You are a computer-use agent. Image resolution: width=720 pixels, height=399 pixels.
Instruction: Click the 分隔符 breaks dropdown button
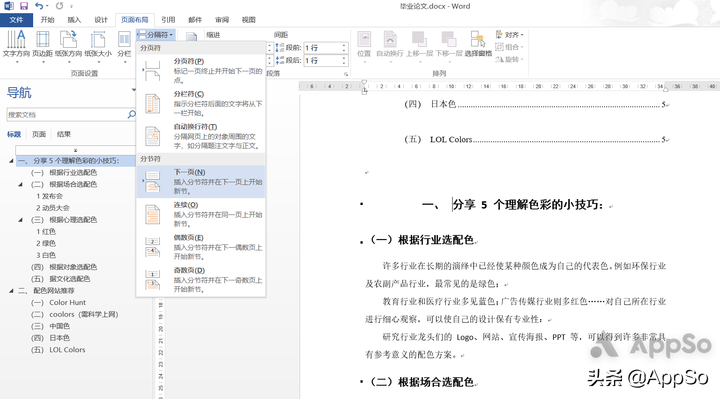pos(156,34)
